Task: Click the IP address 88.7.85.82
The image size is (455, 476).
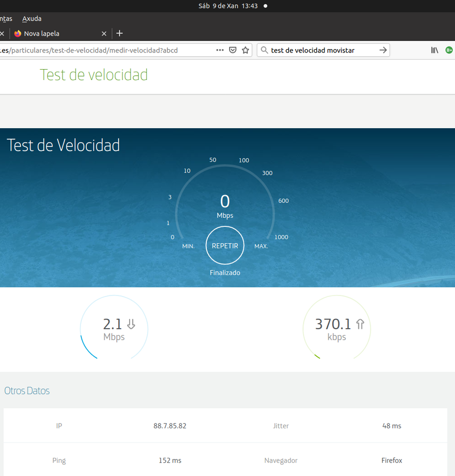Action: pyautogui.click(x=170, y=425)
